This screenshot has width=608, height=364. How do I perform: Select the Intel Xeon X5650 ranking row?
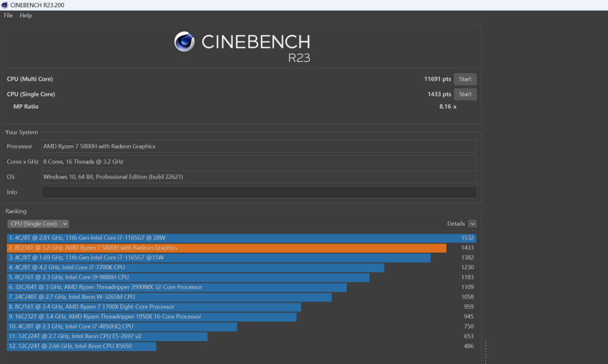[242, 346]
